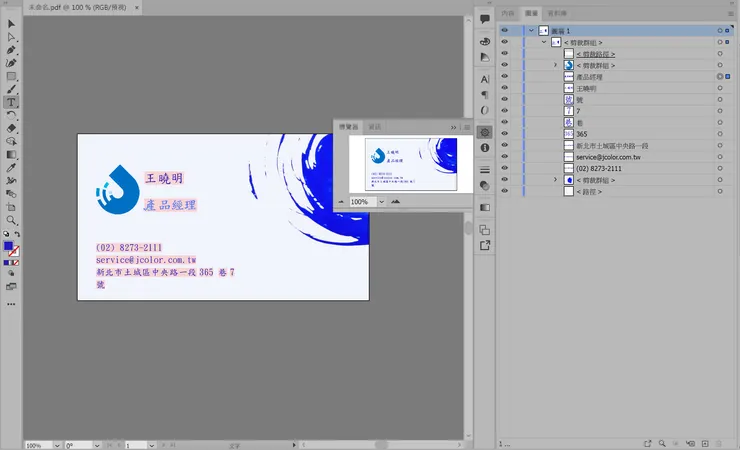
Task: Click target circle for 產品經理 item
Action: [720, 76]
